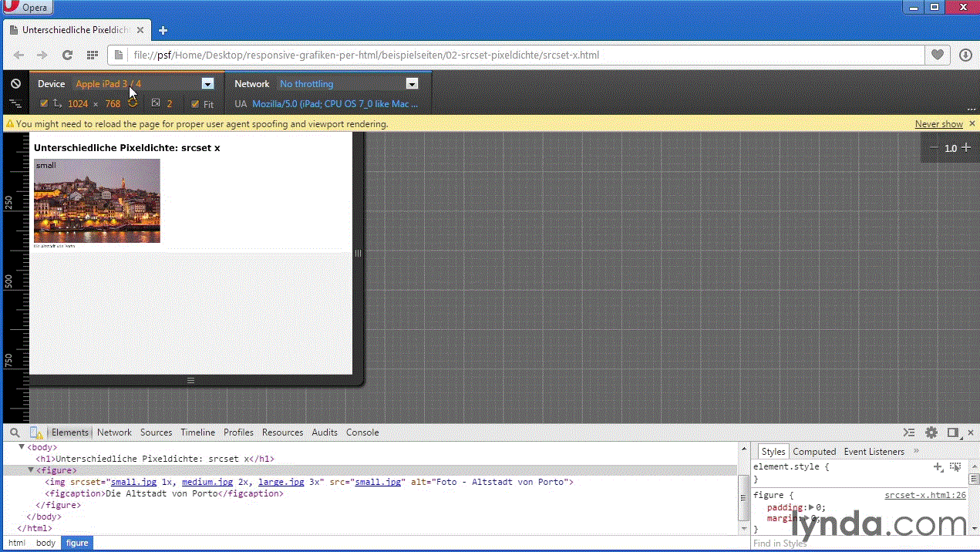Close the DevTools panel
Viewport: 980px width, 552px height.
pos(971,433)
